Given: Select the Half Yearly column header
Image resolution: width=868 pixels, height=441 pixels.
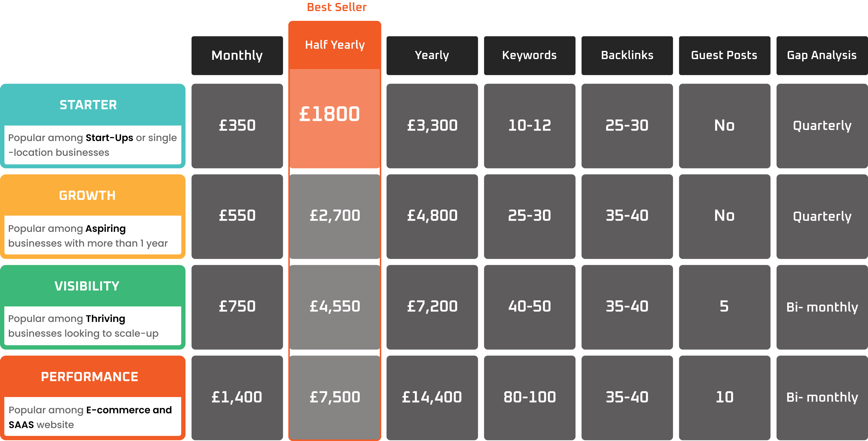Looking at the screenshot, I should [x=335, y=45].
